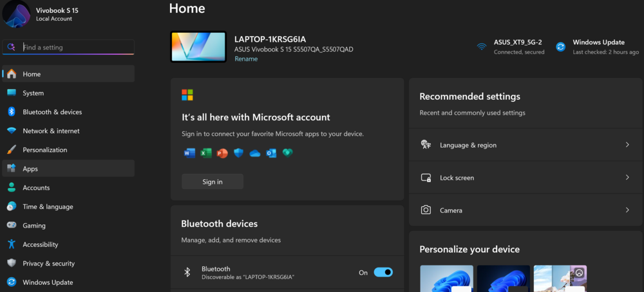Click the search icon in Find a setting

tap(12, 47)
